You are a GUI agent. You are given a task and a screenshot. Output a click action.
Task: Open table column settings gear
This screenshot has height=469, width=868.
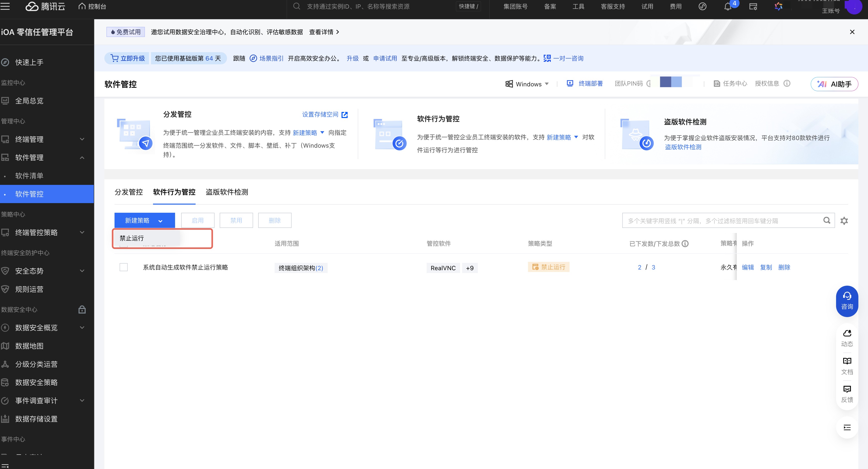click(844, 221)
